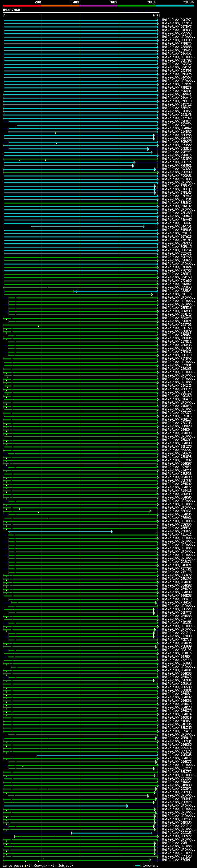Click the yellow gap triangle legend icon
Viewport: 197px width, 868px height.
25,865
